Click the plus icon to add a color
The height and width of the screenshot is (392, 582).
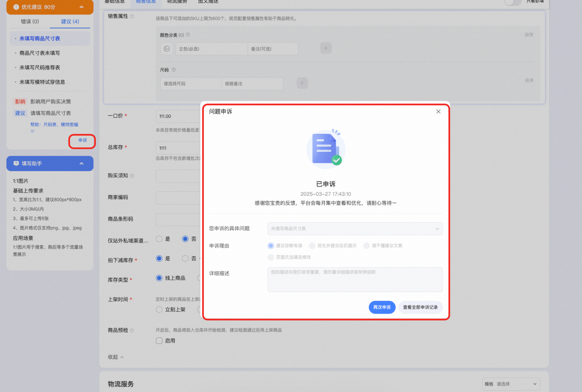tap(326, 48)
